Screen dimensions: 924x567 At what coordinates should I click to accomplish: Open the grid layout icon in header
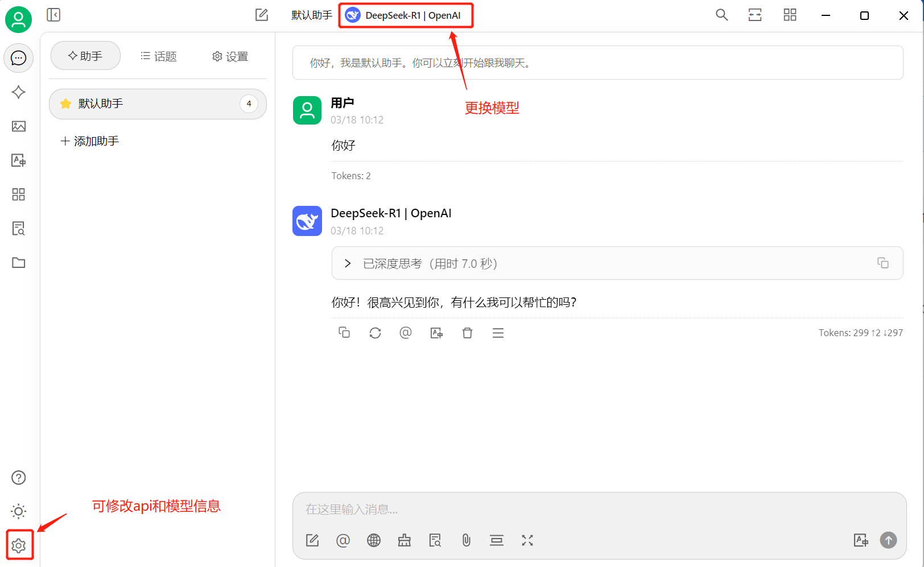pos(790,15)
